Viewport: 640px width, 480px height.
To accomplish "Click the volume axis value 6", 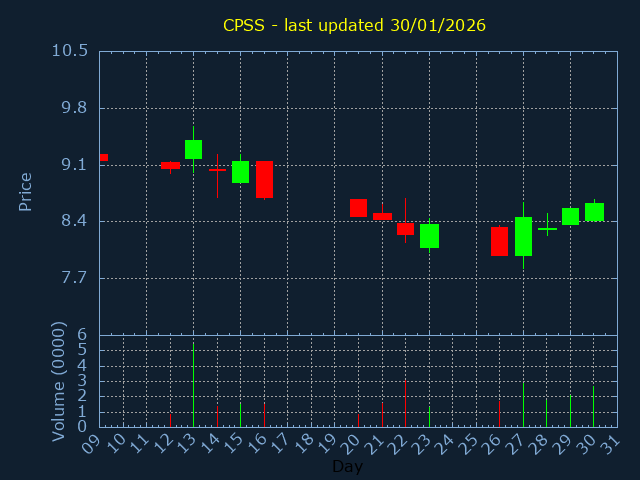I will coord(82,335).
